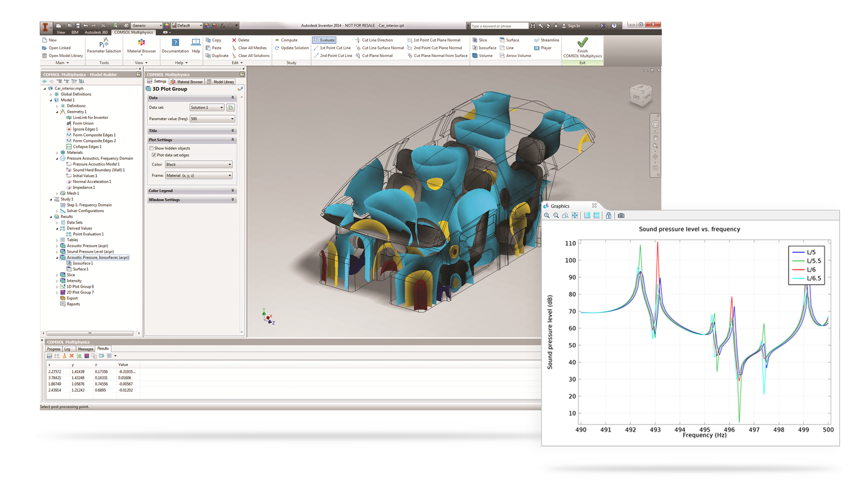Click the Compute button
Viewport: 868px width, 488px height.
click(286, 40)
